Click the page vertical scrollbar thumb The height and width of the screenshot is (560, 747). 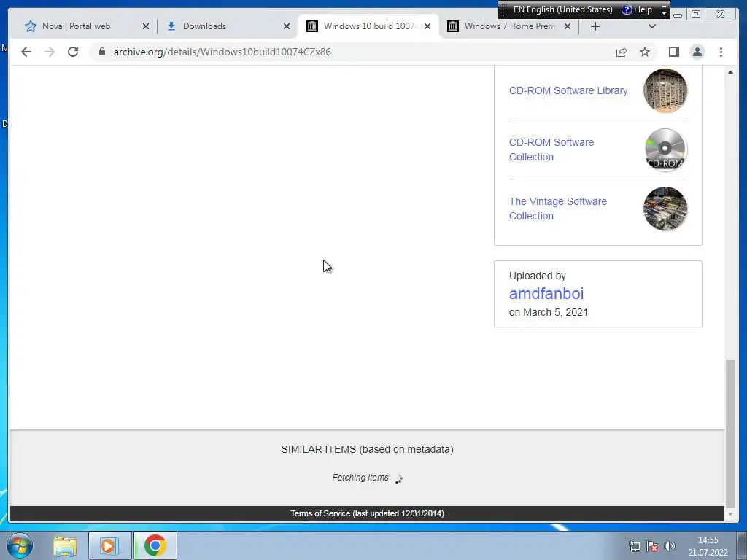click(x=730, y=434)
